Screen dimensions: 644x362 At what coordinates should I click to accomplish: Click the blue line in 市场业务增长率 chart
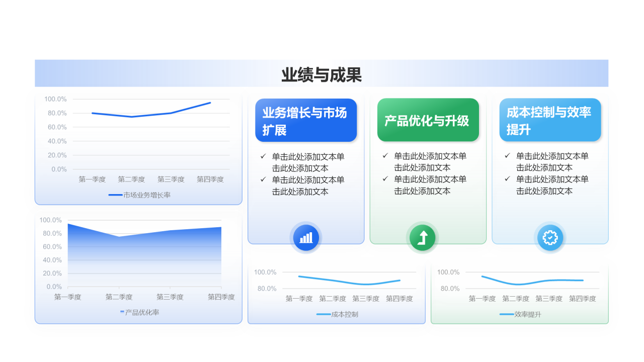[151, 111]
